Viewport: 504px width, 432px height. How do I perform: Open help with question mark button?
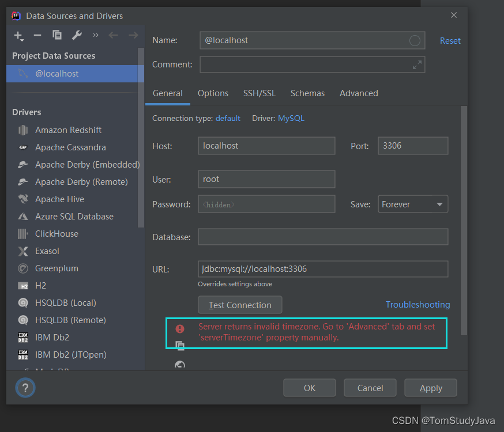[25, 388]
